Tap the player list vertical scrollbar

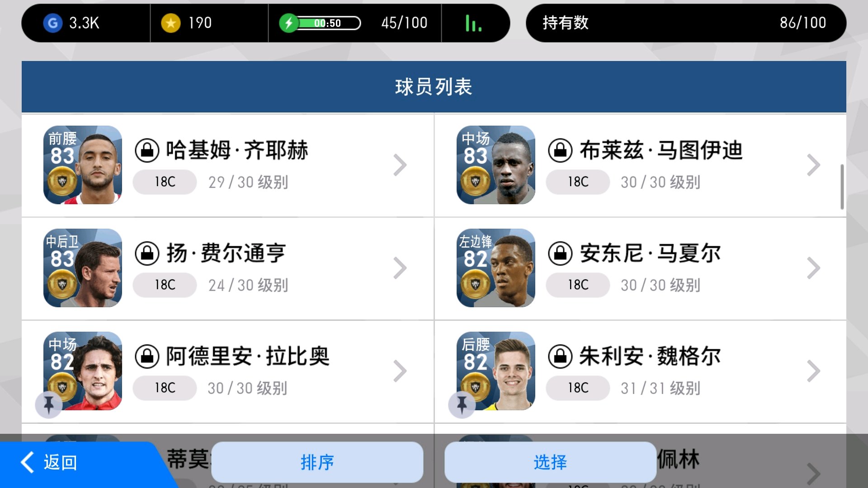842,187
